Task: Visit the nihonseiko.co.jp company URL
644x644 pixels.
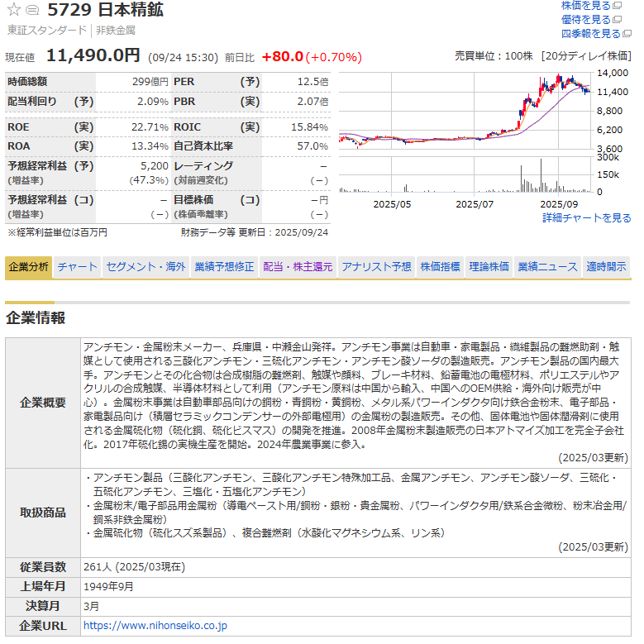Action: coord(155,626)
